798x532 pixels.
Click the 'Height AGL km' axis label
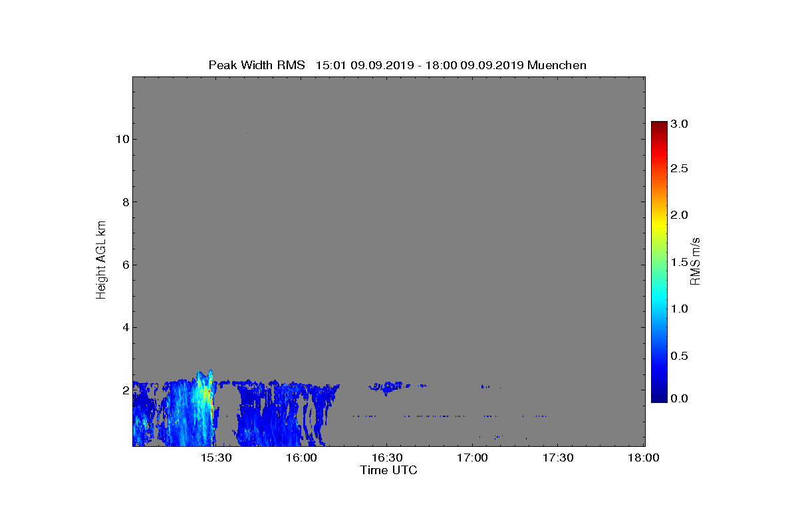[101, 261]
